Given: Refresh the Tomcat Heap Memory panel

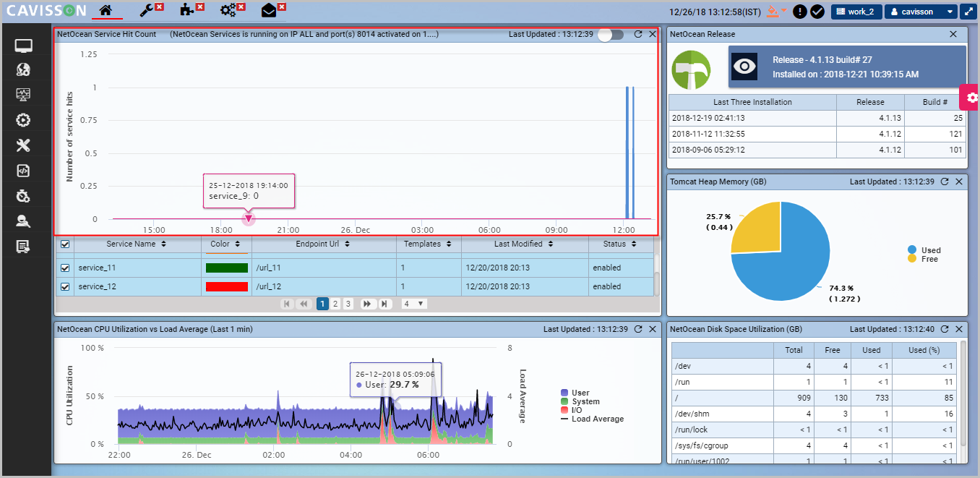Looking at the screenshot, I should [944, 182].
